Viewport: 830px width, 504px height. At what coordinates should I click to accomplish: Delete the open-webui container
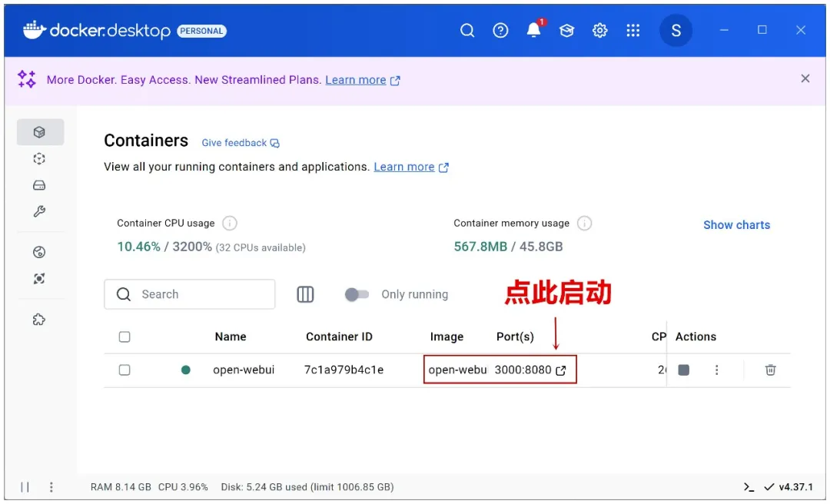[x=770, y=370]
